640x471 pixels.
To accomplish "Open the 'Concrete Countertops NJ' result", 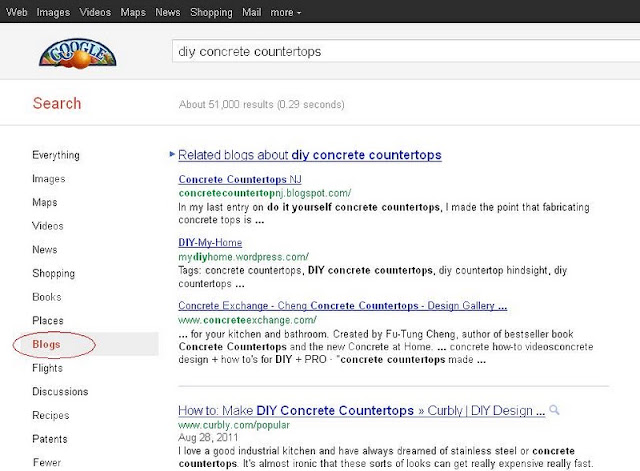I will tap(240, 179).
